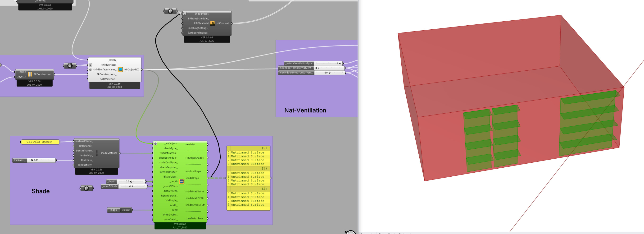This screenshot has width=644, height=234.
Task: Click the shadeMaterial component center grip icon
Action: coord(97,153)
